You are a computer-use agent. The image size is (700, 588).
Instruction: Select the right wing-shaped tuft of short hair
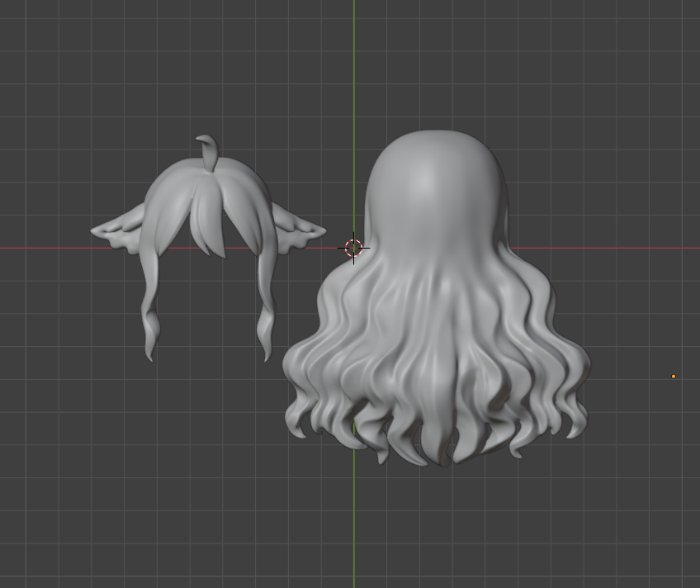[297, 228]
